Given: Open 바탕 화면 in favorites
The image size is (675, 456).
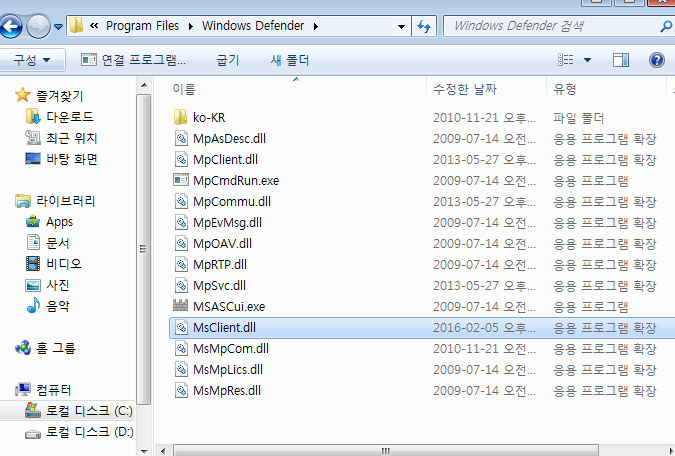Looking at the screenshot, I should 71,159.
